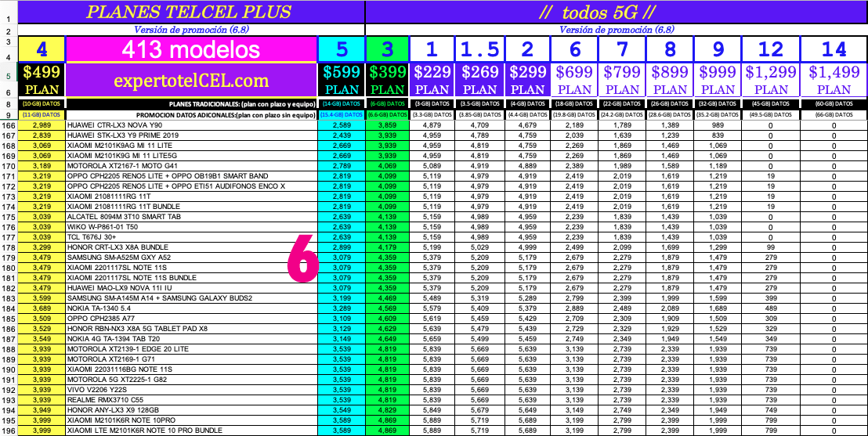Select the plan number '1.5' cell

(x=479, y=50)
